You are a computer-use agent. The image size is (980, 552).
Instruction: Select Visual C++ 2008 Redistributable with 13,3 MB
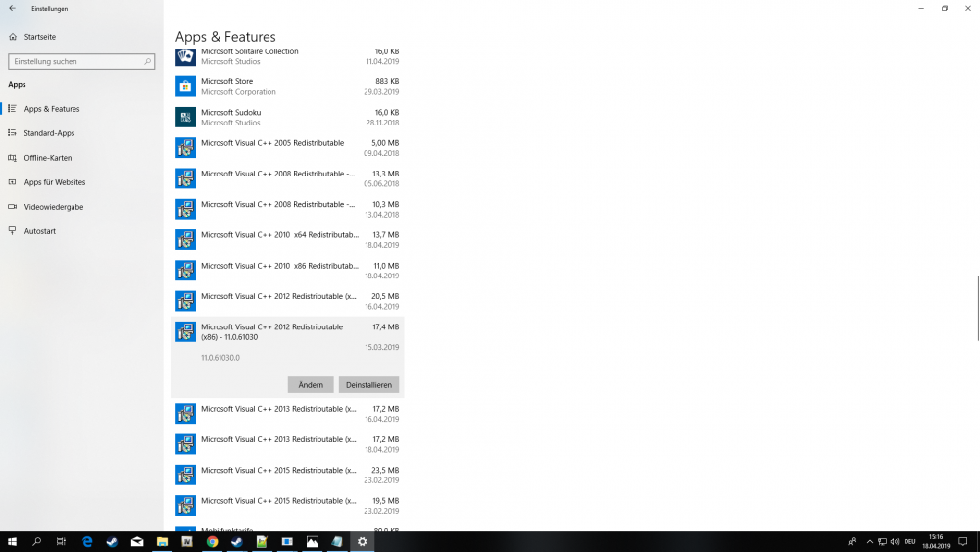click(x=287, y=178)
